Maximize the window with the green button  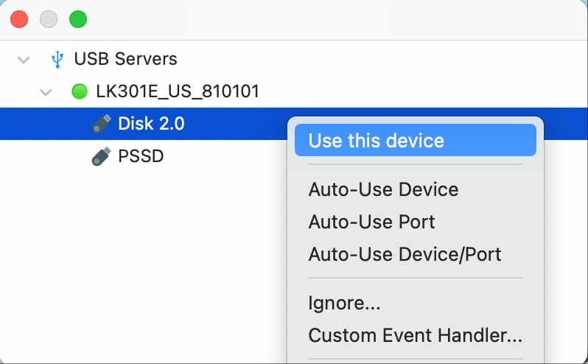[x=78, y=19]
